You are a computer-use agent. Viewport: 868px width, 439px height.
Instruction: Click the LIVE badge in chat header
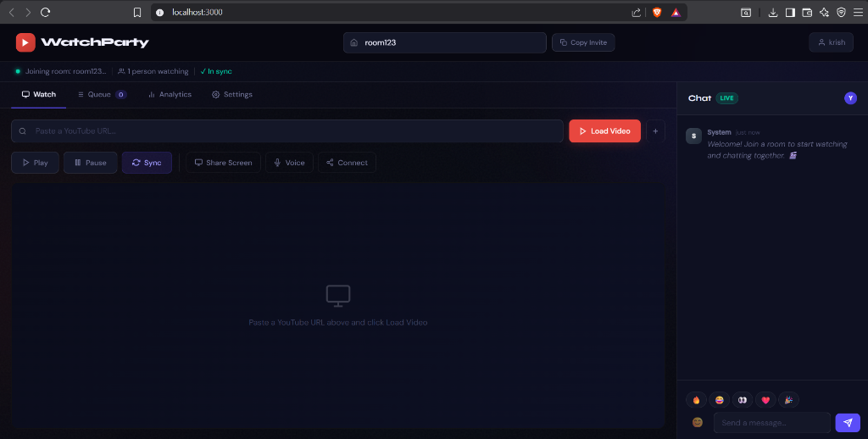(726, 98)
